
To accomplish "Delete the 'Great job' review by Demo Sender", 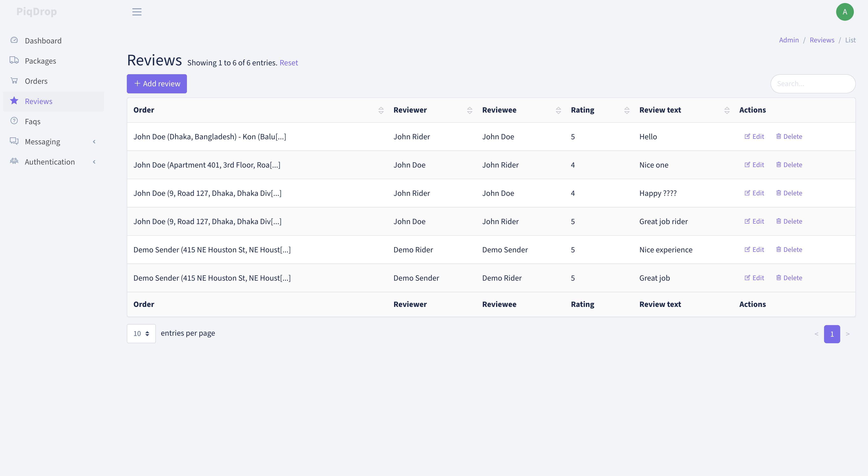I will pos(789,278).
